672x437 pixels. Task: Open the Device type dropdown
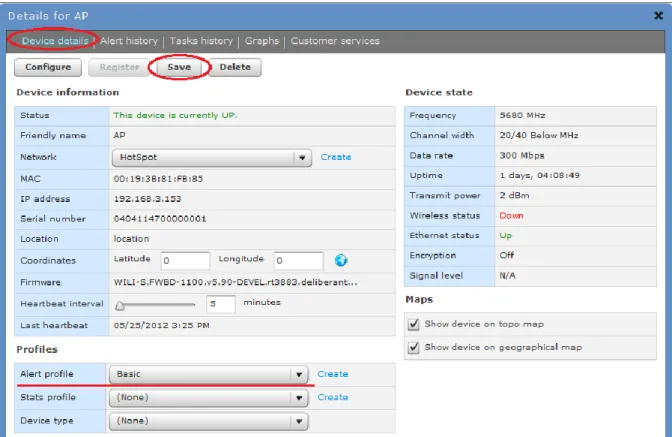[209, 421]
